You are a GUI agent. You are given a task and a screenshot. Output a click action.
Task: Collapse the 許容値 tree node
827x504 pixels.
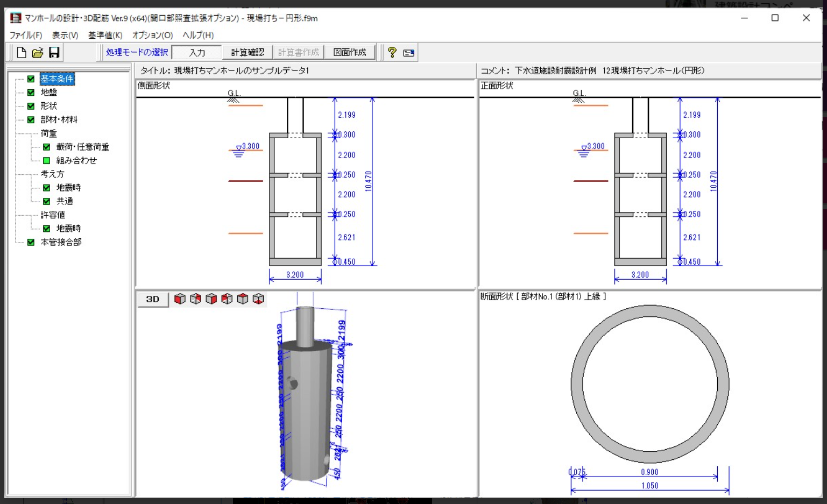[53, 215]
